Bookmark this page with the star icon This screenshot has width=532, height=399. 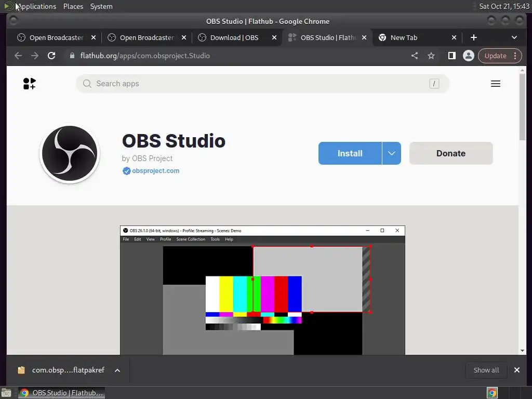point(431,56)
